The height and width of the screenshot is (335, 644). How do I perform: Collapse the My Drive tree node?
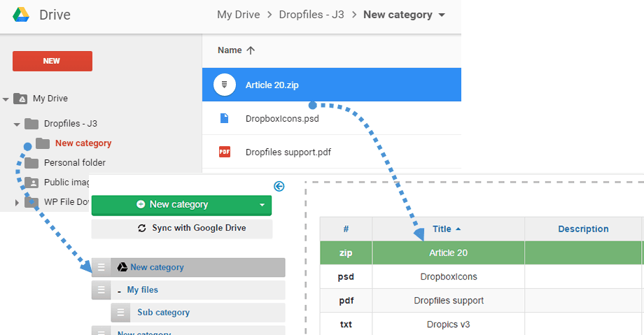tap(6, 99)
